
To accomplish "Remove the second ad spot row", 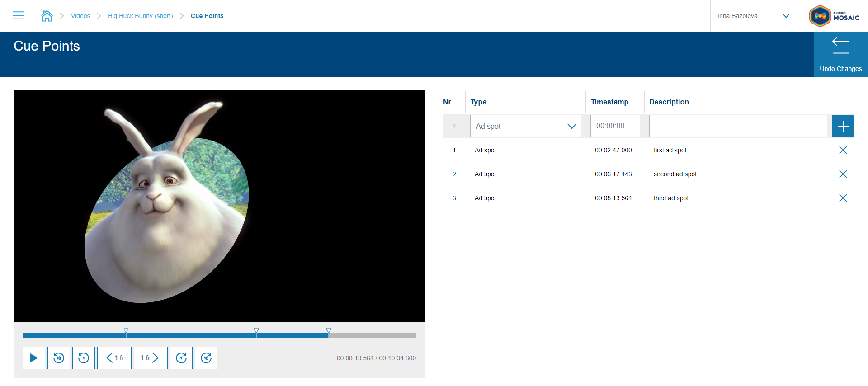I will [x=843, y=174].
